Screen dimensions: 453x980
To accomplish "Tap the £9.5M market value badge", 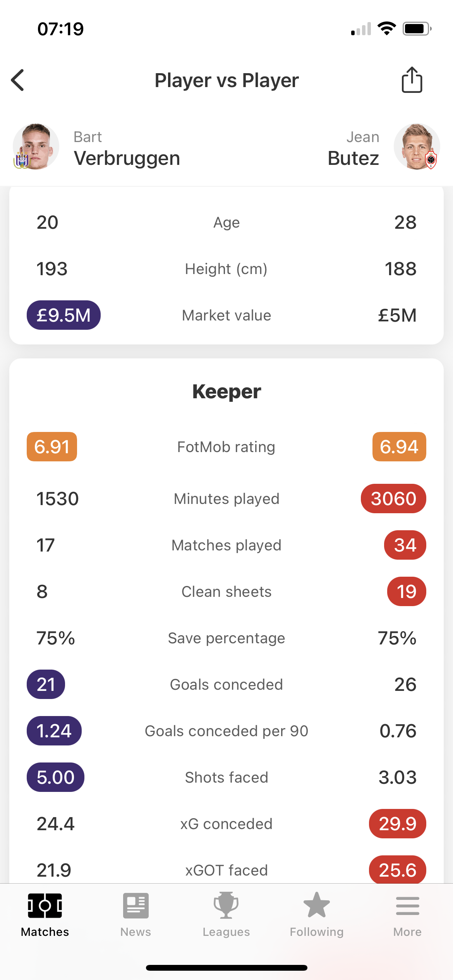I will coord(63,315).
